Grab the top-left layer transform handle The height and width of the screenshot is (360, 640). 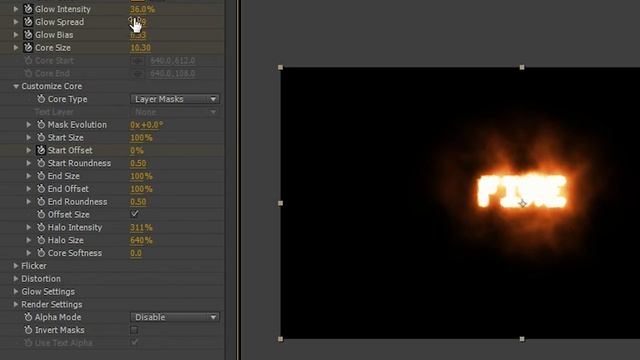point(280,67)
